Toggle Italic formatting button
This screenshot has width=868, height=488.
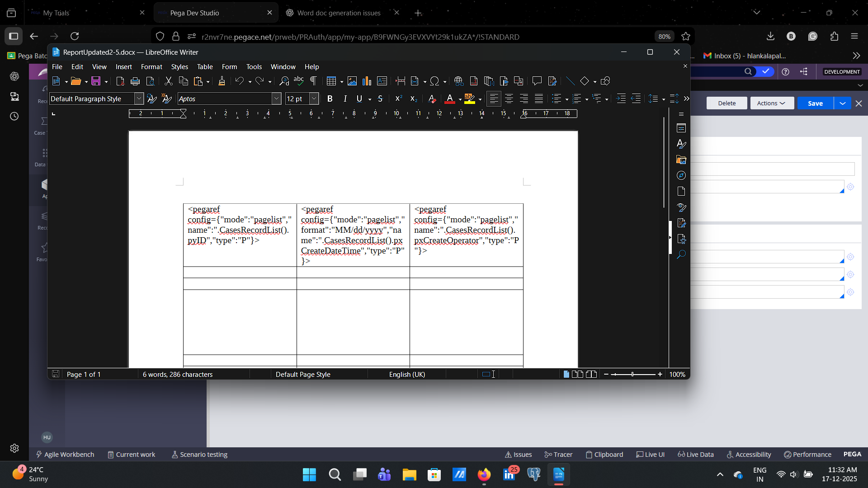[x=345, y=99]
